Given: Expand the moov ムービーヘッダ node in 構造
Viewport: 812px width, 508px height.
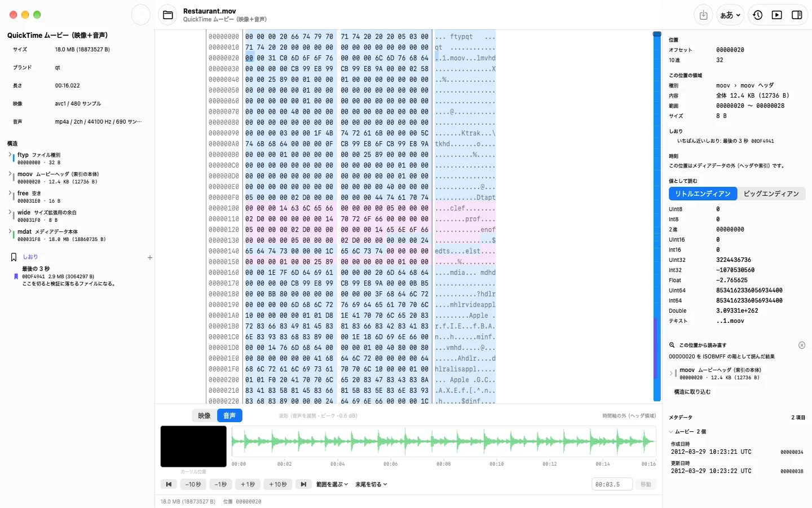Looking at the screenshot, I should coord(10,173).
